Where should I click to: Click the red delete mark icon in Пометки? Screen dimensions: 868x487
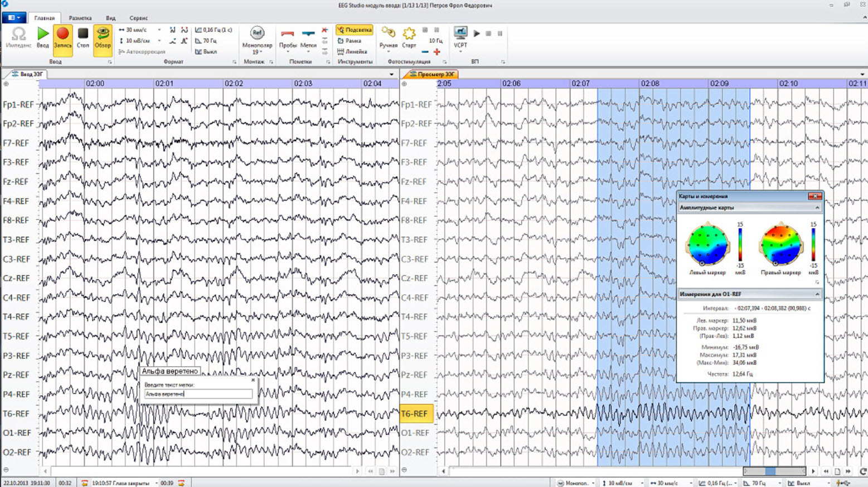pos(324,30)
